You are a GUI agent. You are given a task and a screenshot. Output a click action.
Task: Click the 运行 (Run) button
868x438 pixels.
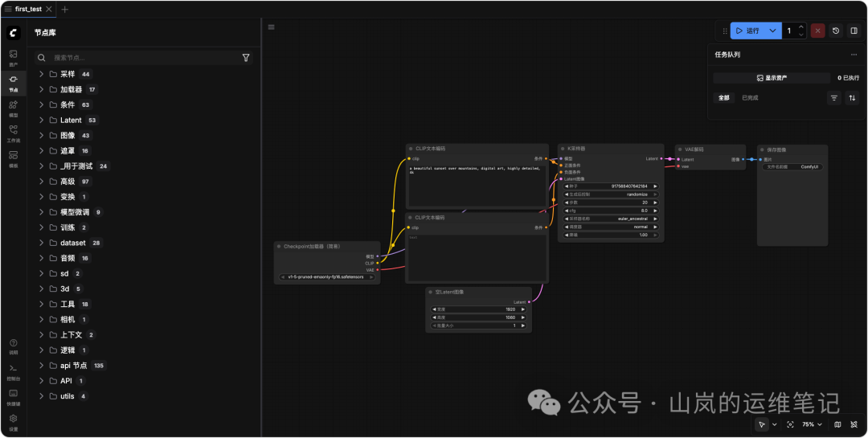pos(747,31)
